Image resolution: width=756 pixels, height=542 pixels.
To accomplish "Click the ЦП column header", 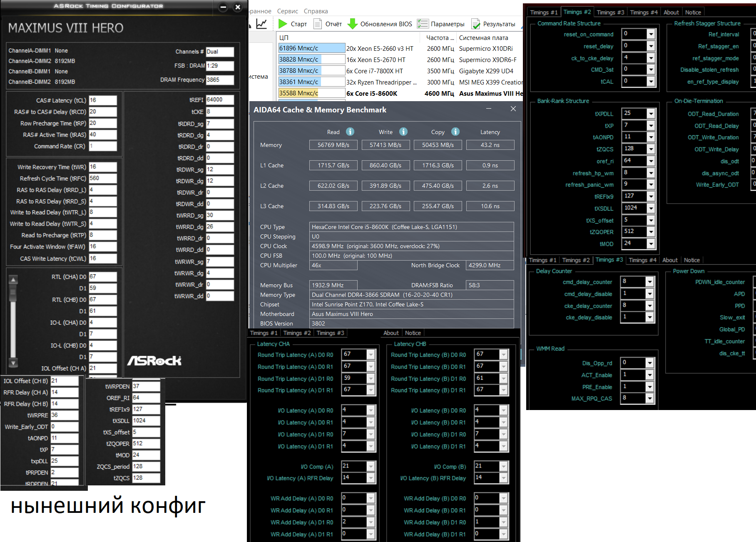I will 349,38.
